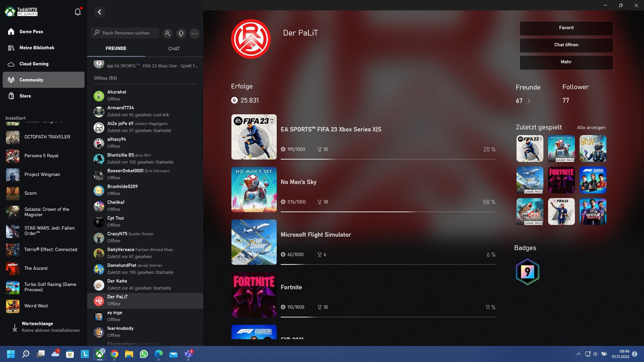Image resolution: width=644 pixels, height=362 pixels.
Task: Open the Warteschlange download queue
Action: 44,327
